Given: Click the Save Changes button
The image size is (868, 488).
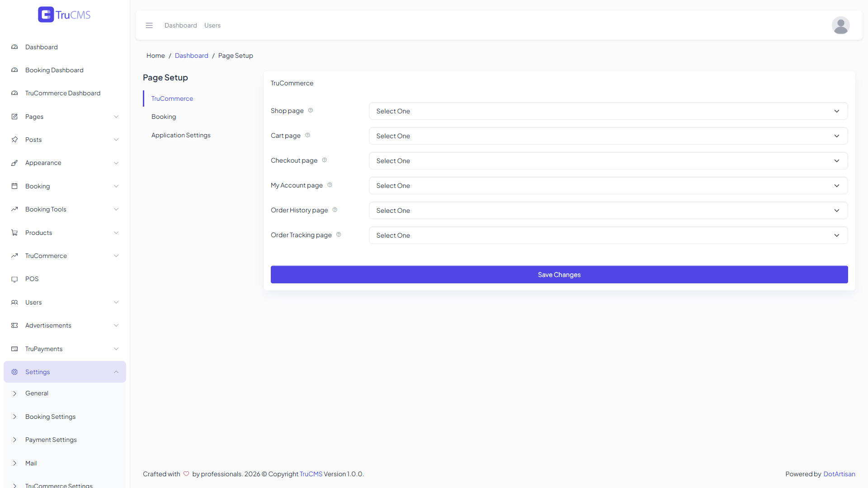Looking at the screenshot, I should [x=559, y=275].
